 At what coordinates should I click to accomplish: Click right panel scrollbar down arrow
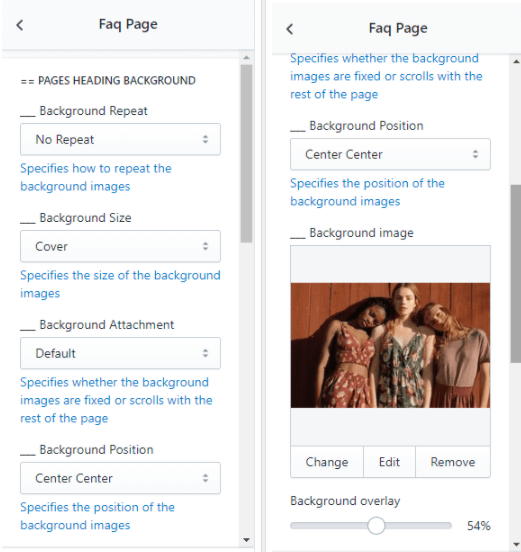pyautogui.click(x=516, y=544)
